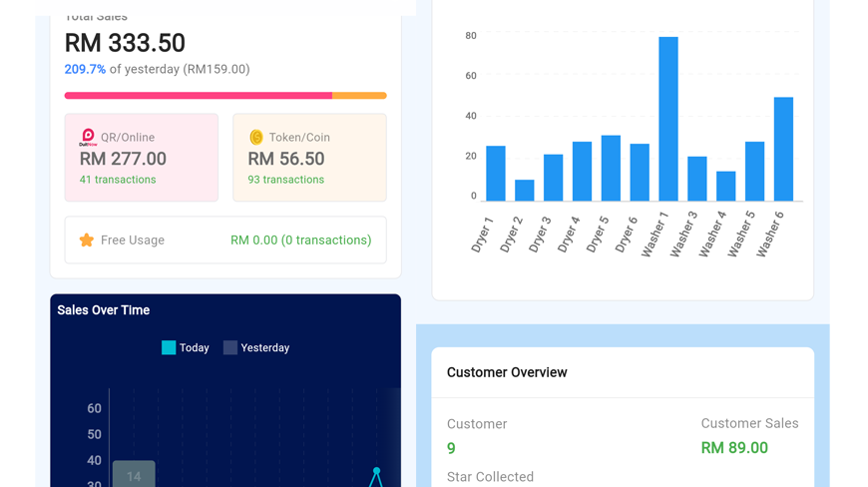Screen dimensions: 868x487
Task: Click the 209.7% percentage text
Action: click(85, 69)
